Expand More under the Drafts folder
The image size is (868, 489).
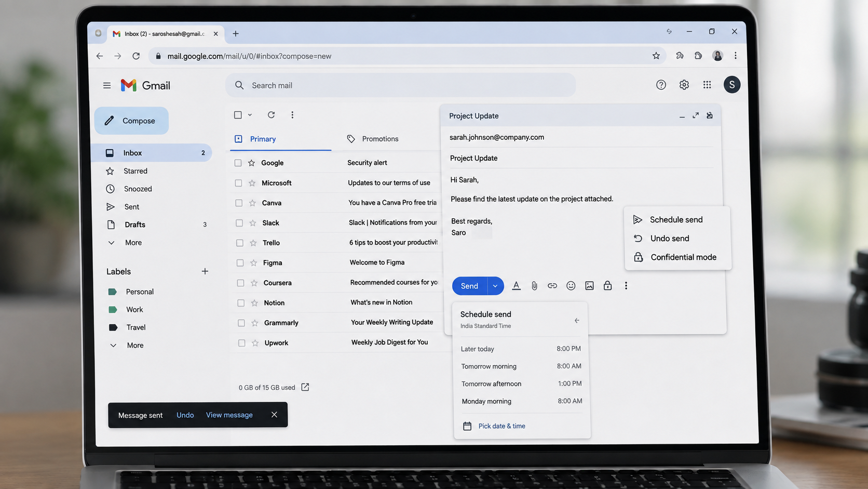tap(133, 243)
